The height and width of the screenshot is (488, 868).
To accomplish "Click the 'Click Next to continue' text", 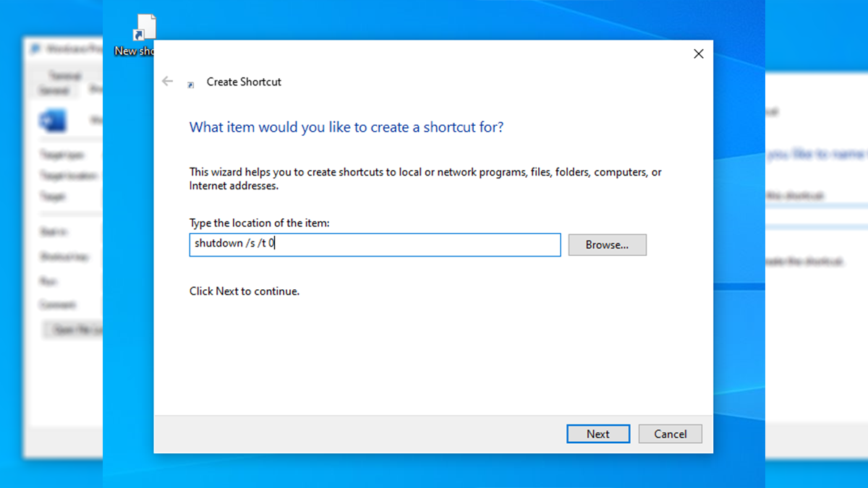I will [x=244, y=291].
